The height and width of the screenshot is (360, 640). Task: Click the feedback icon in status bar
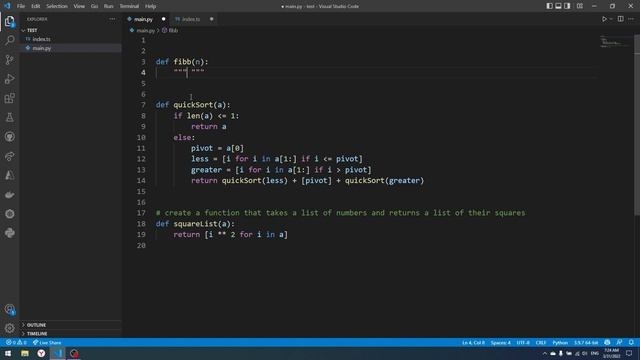tap(619, 342)
